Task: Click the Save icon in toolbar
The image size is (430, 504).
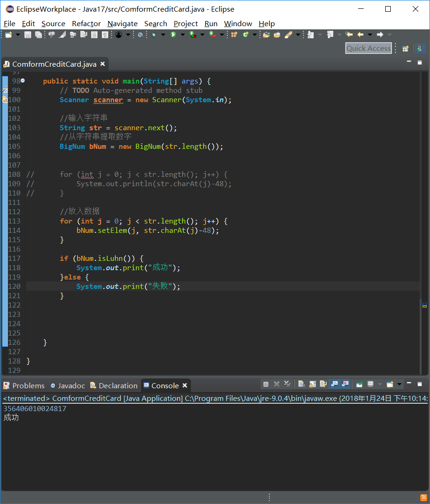Action: 28,35
